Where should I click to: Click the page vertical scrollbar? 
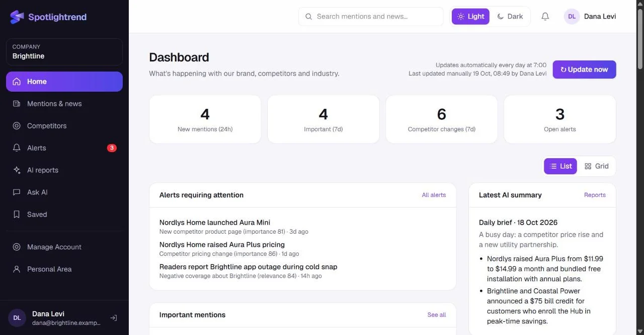click(x=640, y=38)
